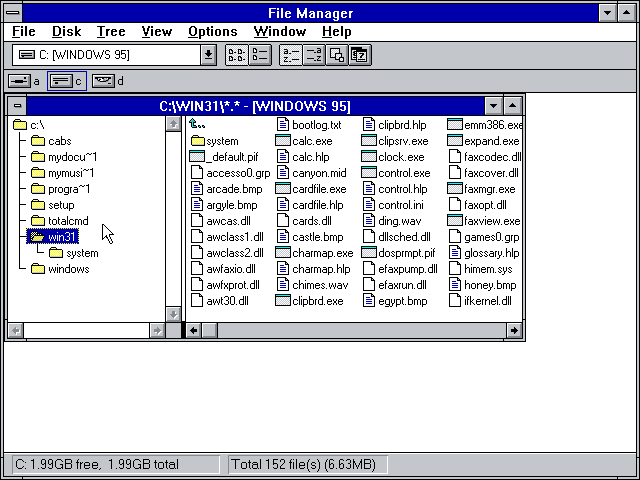The height and width of the screenshot is (480, 640).
Task: Select the cabs folder in tree
Action: click(51, 141)
